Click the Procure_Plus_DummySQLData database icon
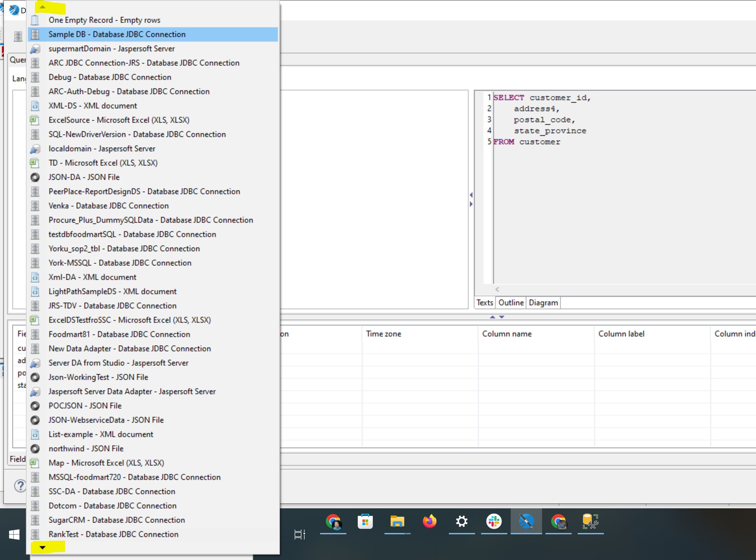Image resolution: width=756 pixels, height=560 pixels. coord(35,220)
